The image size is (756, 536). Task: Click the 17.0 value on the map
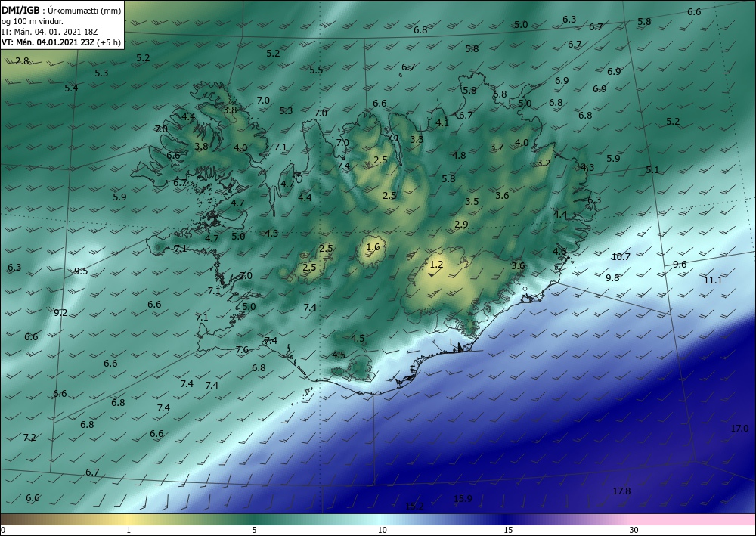click(739, 429)
